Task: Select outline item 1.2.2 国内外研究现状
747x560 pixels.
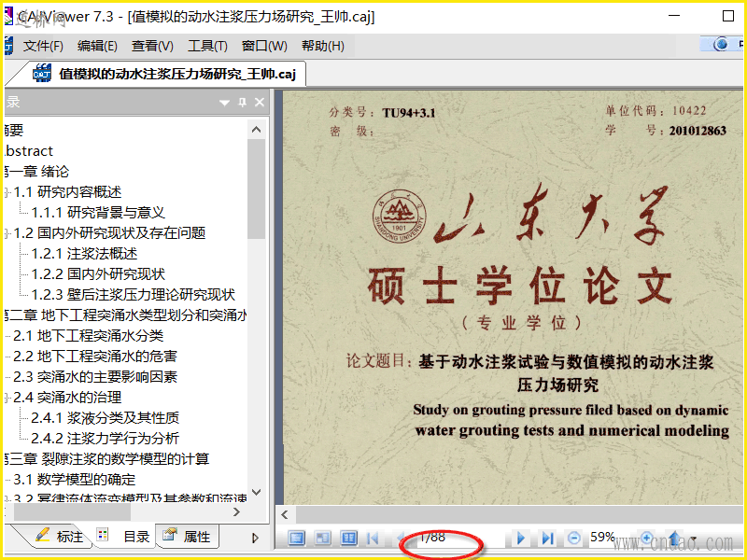Action: point(98,273)
